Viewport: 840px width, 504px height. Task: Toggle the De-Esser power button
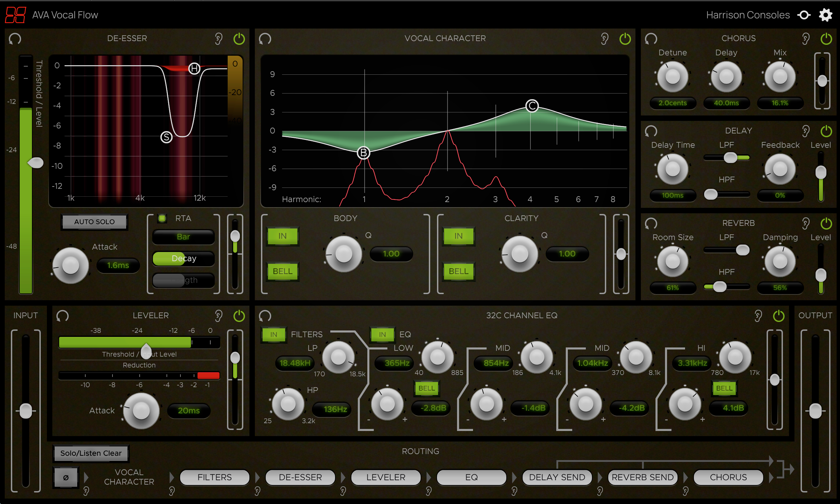[239, 38]
